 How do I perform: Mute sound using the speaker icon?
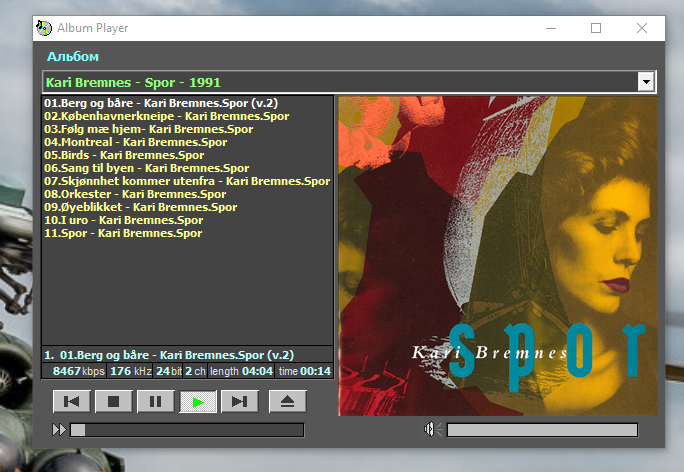click(x=432, y=430)
